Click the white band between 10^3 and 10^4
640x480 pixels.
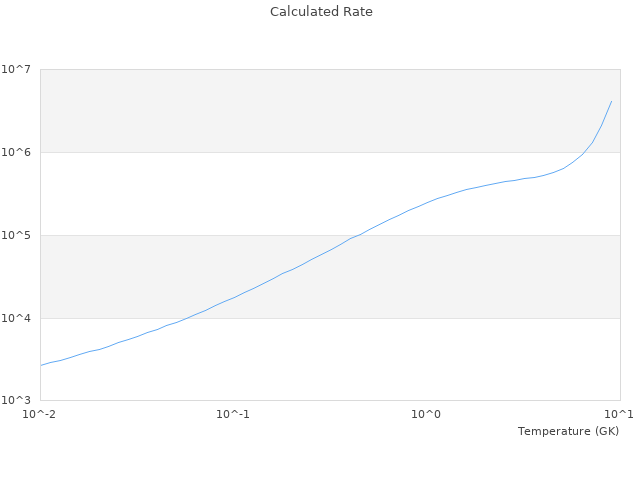click(400, 360)
